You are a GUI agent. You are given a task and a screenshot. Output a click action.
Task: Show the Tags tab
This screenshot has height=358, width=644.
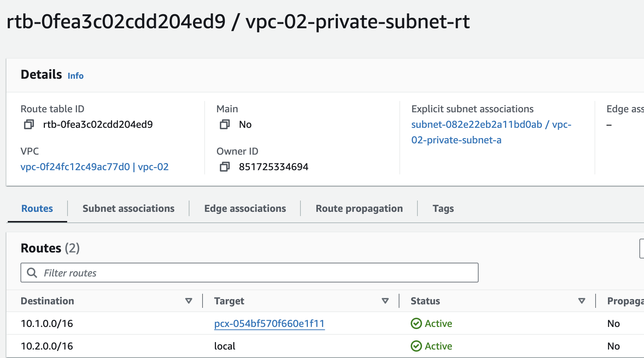tap(443, 208)
